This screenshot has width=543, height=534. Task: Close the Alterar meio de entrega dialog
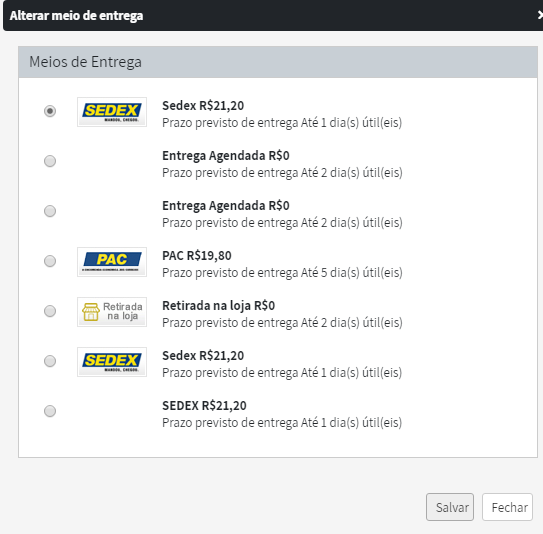(540, 15)
